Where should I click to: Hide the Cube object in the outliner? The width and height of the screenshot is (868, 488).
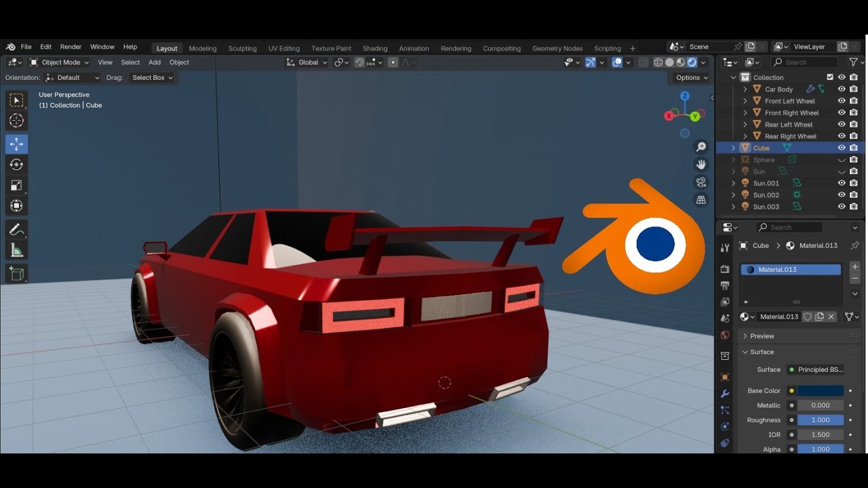pos(842,148)
